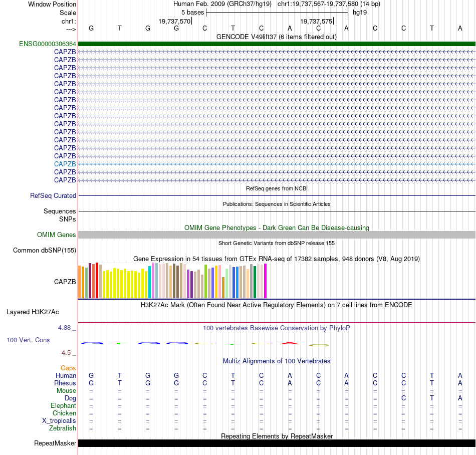Open the last CAPZB transcript label above RefSeq genes

tap(65, 180)
